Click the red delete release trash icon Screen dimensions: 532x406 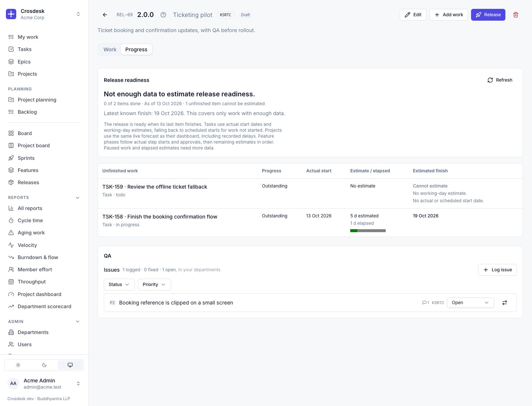tap(516, 15)
